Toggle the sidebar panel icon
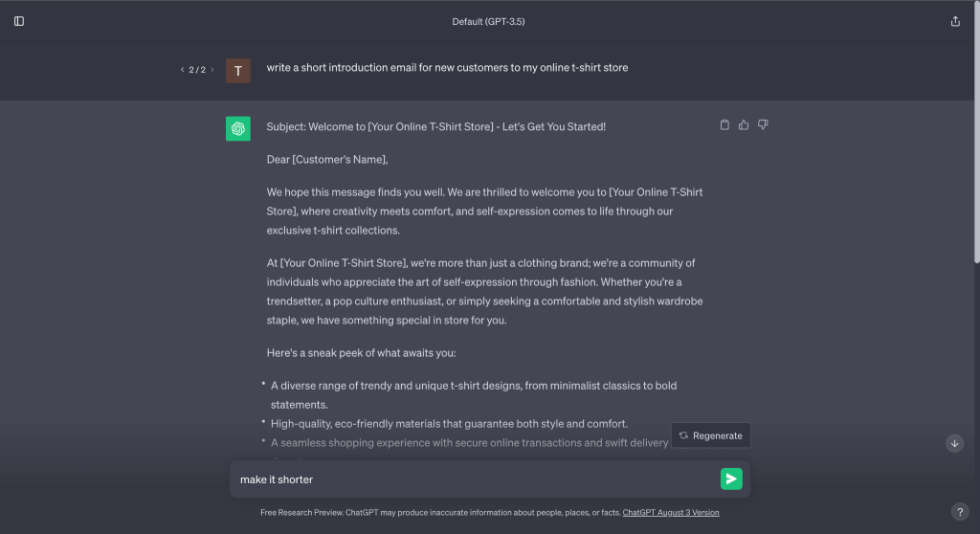Viewport: 980px width, 534px height. click(x=19, y=21)
